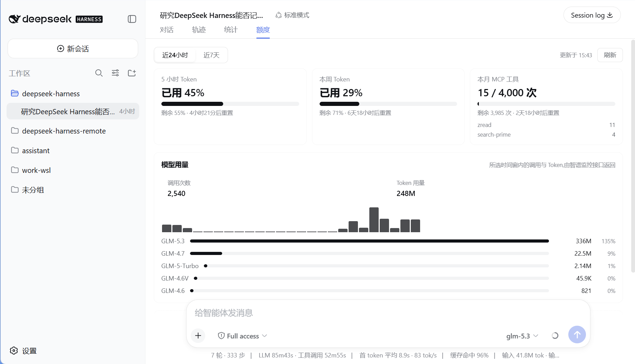Expand the 未分组 folder
This screenshot has width=635, height=364.
tap(73, 190)
